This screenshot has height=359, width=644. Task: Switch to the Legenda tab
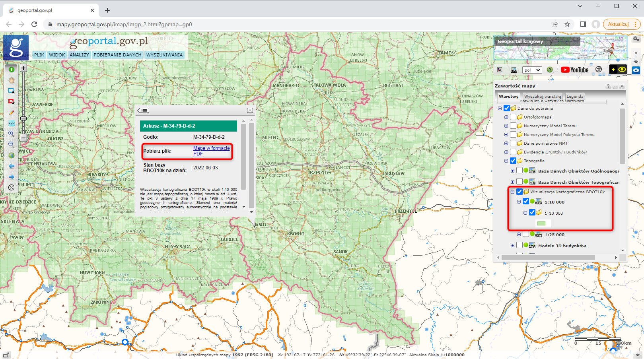pyautogui.click(x=574, y=96)
